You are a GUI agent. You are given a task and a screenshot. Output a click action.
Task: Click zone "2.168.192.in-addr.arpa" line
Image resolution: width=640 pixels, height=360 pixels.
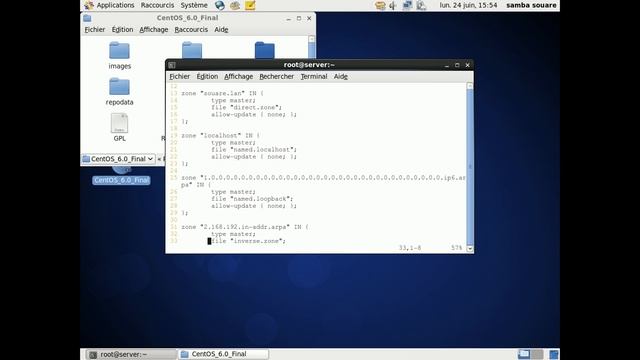coord(245,227)
